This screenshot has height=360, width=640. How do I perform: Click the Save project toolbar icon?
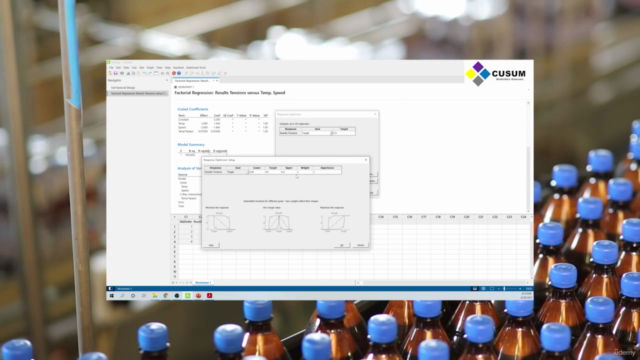coord(116,73)
